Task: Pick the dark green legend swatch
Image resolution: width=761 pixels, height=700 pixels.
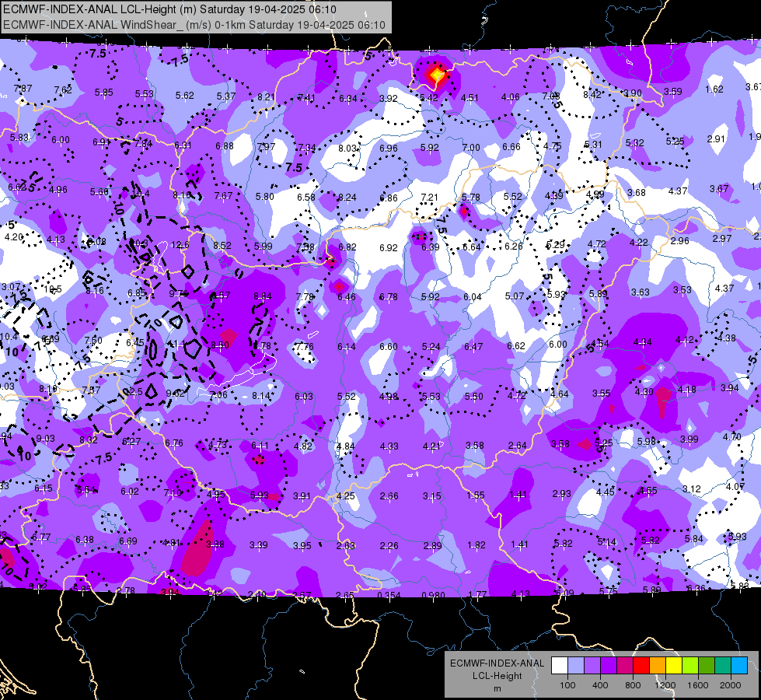Action: 707,666
